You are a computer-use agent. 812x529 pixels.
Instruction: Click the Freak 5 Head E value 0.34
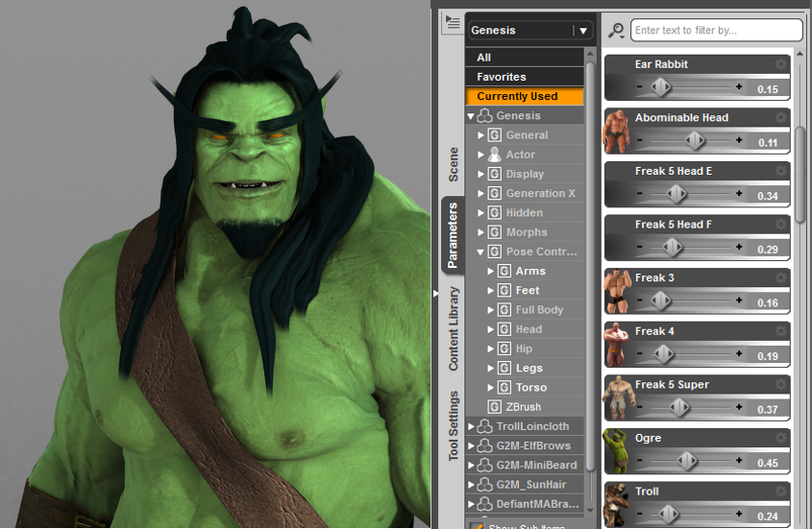click(768, 196)
